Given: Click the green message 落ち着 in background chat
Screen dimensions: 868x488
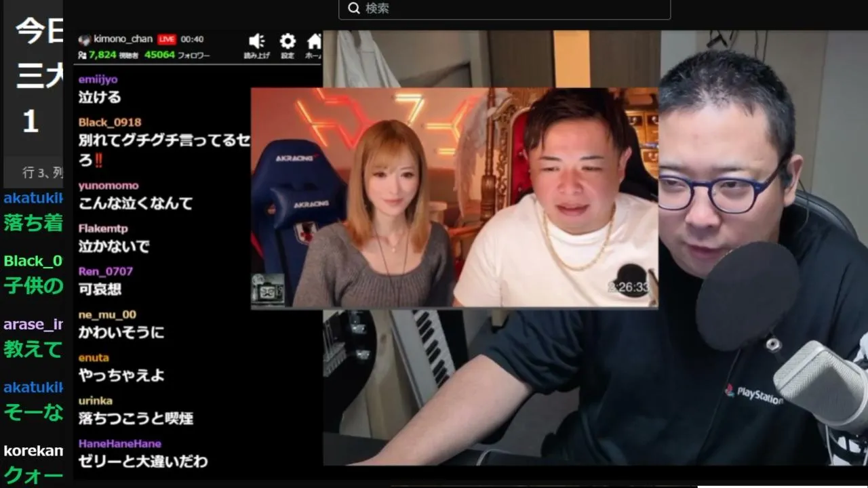Looking at the screenshot, I should click(x=33, y=222).
